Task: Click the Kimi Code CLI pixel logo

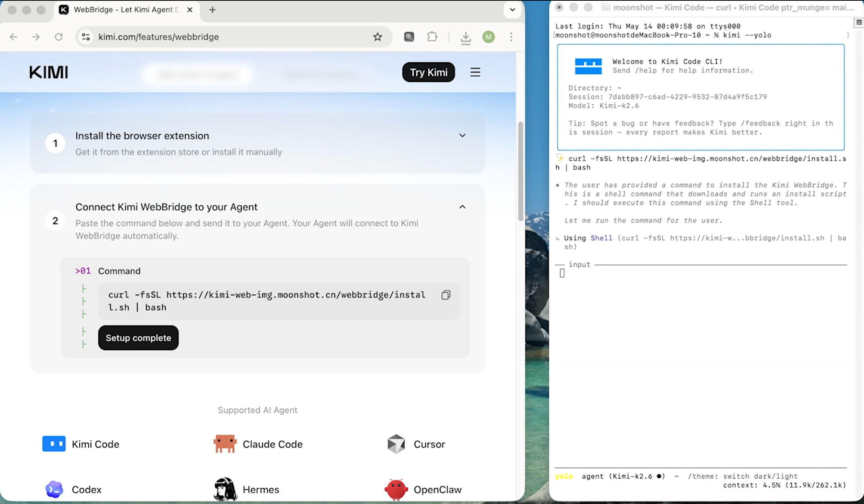Action: tap(588, 66)
